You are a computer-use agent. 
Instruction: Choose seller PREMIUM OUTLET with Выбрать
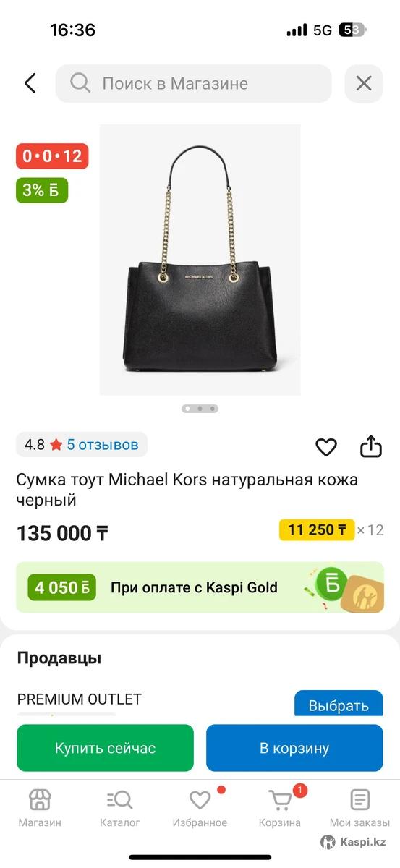[339, 705]
